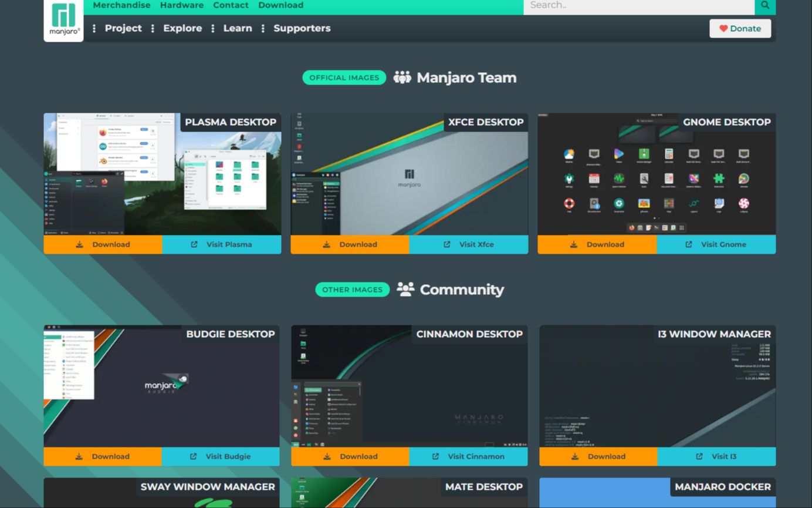Click the search magnifier icon
Image resolution: width=812 pixels, height=508 pixels.
[765, 5]
